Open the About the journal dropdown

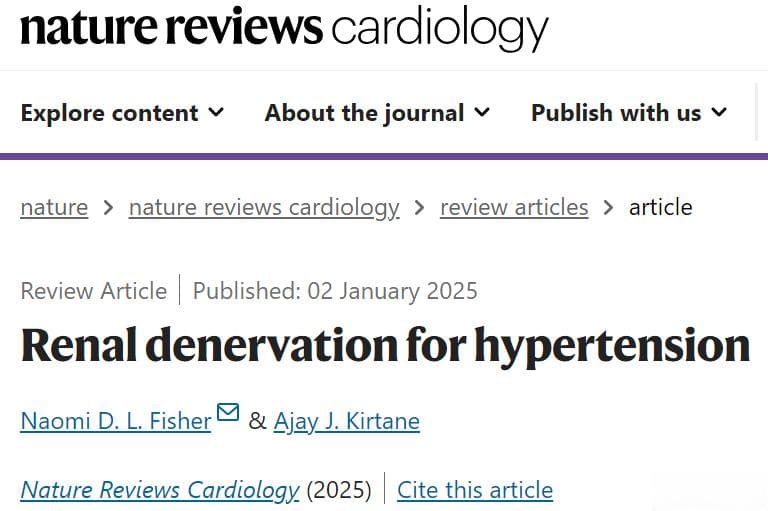(x=377, y=113)
